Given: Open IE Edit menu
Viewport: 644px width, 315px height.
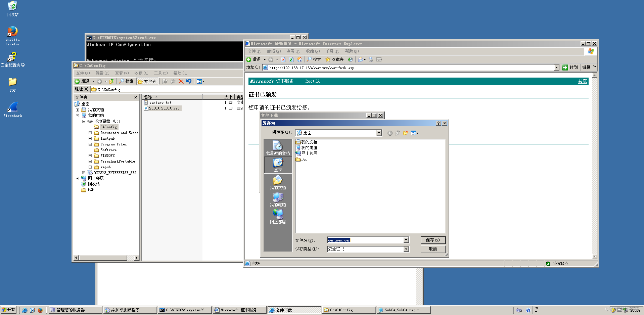Looking at the screenshot, I should pos(274,51).
